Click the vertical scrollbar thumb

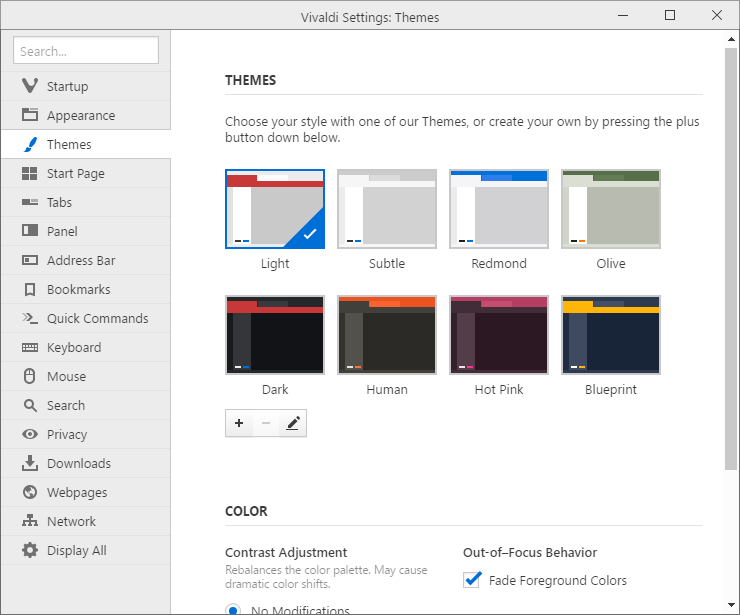tap(731, 259)
